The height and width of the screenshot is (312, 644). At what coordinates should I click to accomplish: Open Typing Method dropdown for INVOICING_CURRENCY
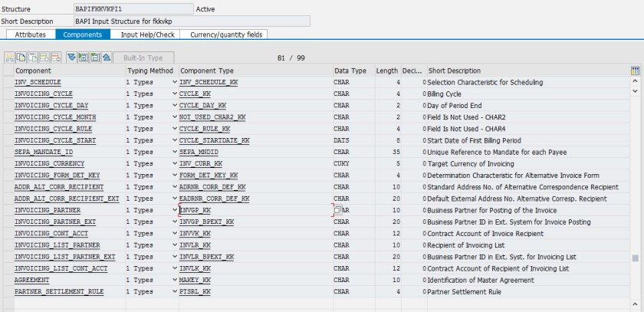click(x=174, y=163)
